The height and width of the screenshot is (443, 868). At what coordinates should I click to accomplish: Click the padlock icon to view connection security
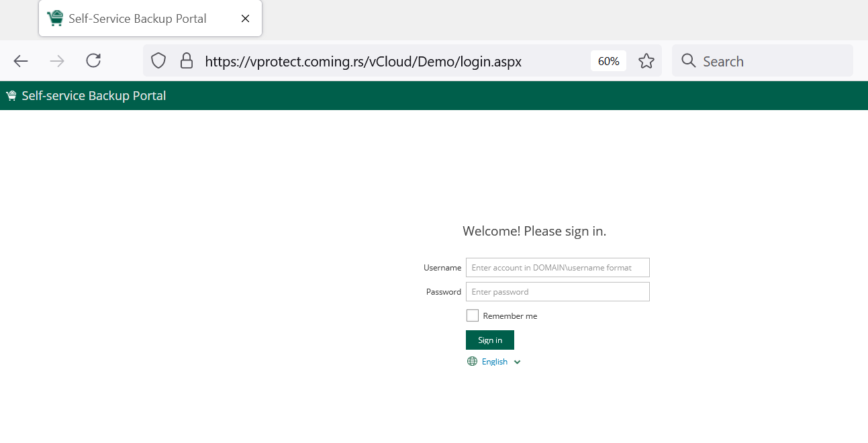point(186,60)
